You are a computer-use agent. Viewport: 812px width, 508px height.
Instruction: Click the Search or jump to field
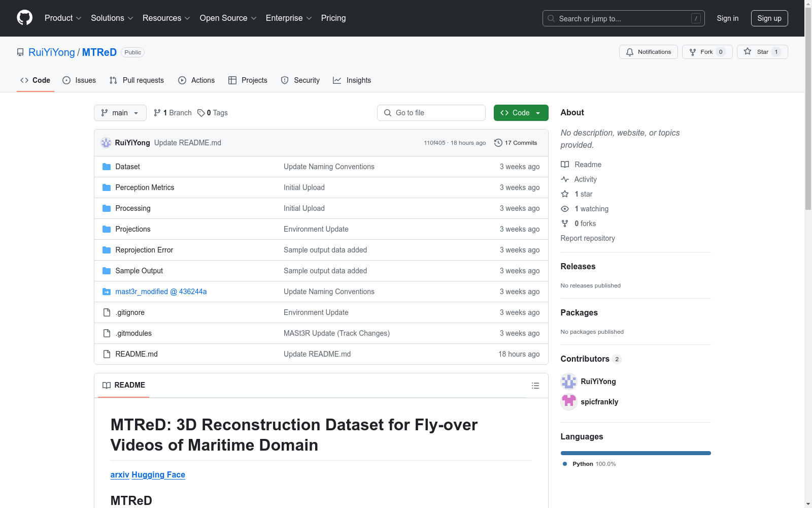point(624,18)
